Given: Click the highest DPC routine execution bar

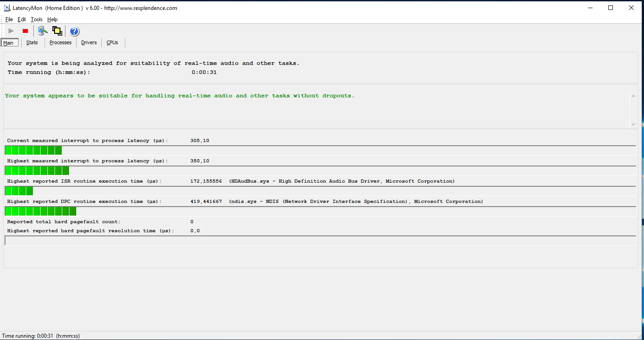Looking at the screenshot, I should coord(41,211).
